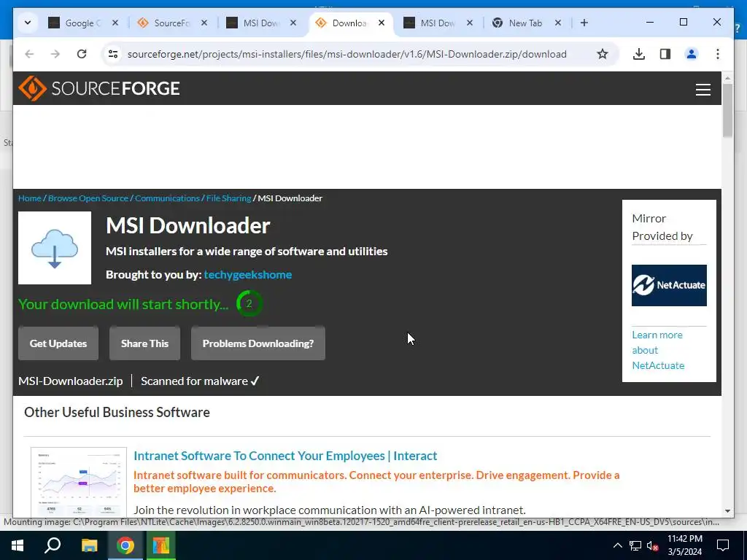Switch to the SourceForge tab
Screen dimensions: 747x560
(x=172, y=23)
